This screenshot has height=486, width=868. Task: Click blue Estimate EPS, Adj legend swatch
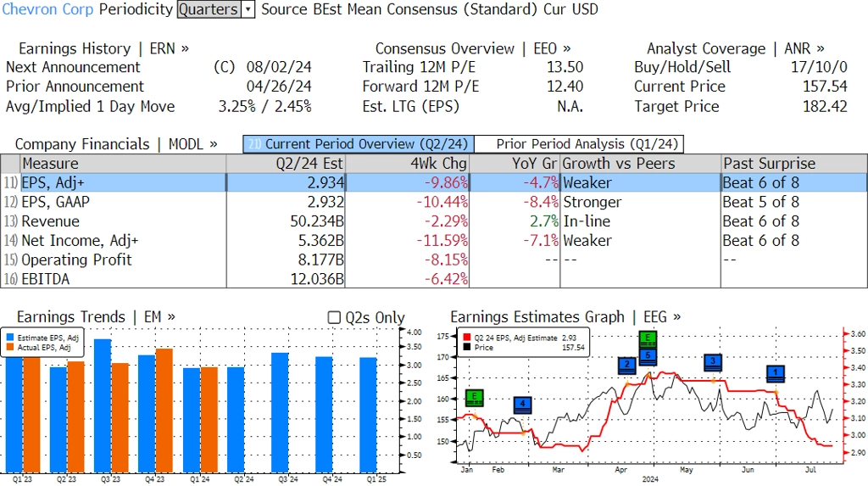10,338
